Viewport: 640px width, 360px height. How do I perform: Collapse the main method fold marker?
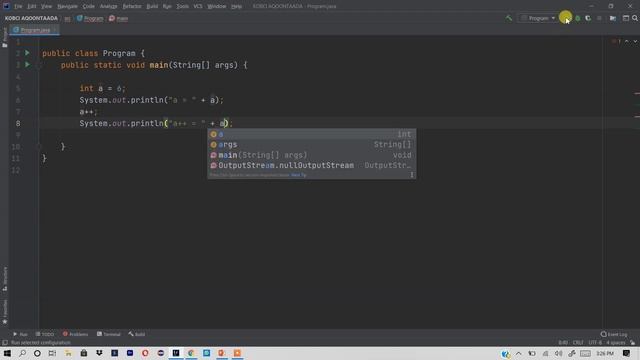coord(40,65)
